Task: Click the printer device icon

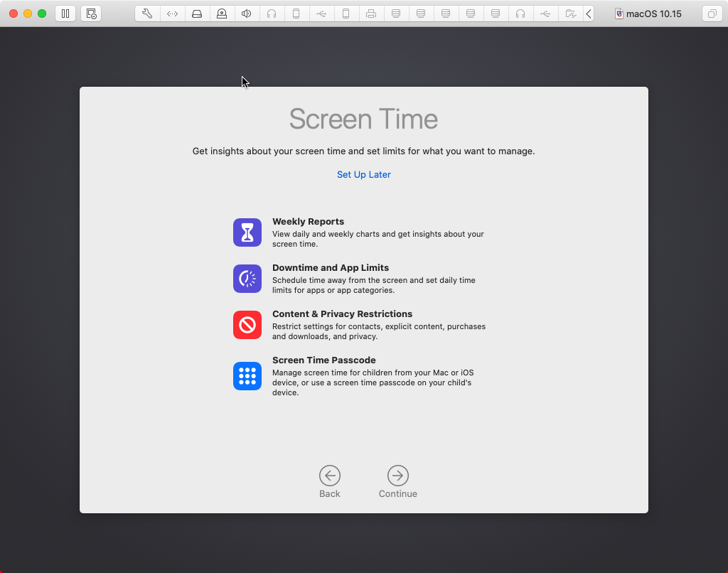Action: 371,13
